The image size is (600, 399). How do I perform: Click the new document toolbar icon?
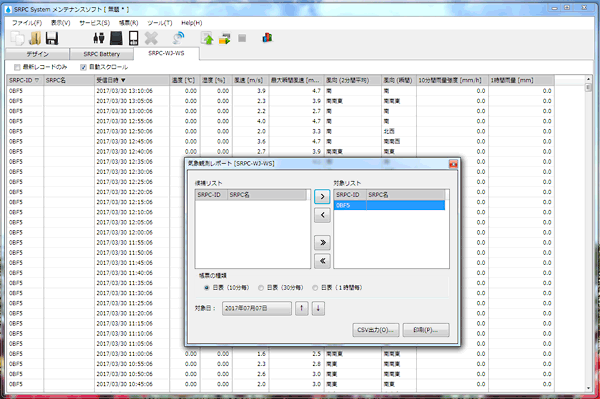[17, 38]
